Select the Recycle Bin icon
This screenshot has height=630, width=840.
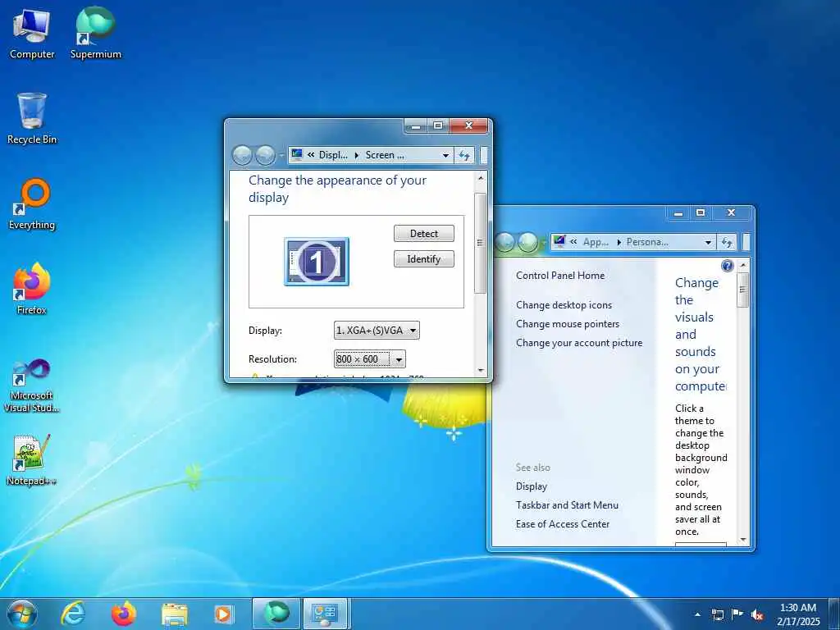(x=32, y=119)
